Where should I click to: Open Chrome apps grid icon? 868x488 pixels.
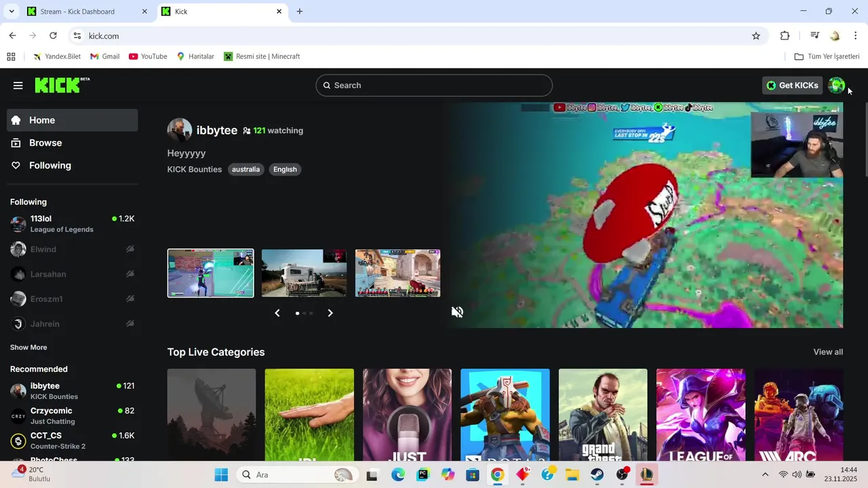[11, 56]
